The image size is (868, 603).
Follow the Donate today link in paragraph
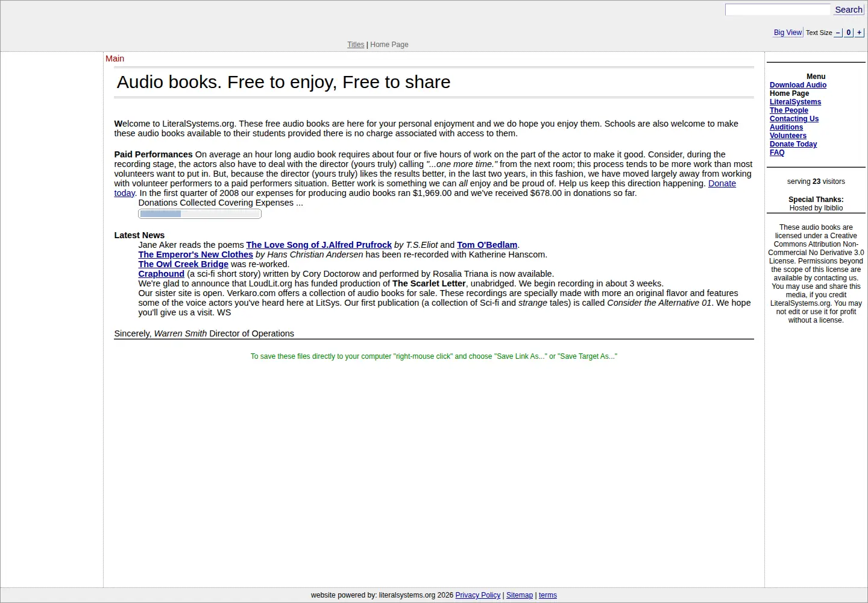coord(722,183)
